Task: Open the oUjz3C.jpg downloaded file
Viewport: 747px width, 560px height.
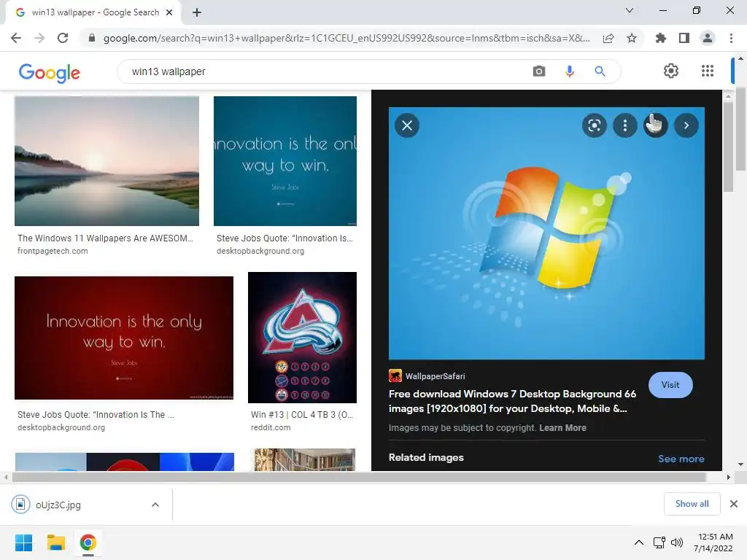Action: [x=58, y=505]
